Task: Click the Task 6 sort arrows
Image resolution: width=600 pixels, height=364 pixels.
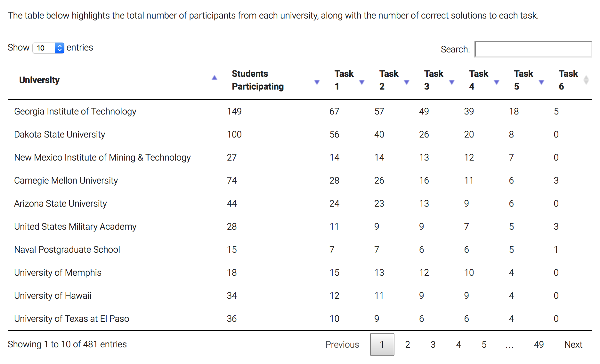Action: (586, 80)
